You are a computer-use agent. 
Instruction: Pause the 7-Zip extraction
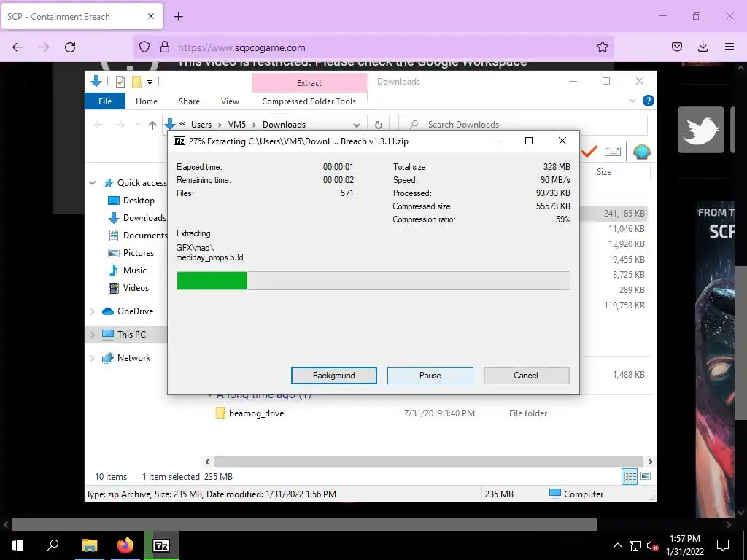[x=430, y=376]
